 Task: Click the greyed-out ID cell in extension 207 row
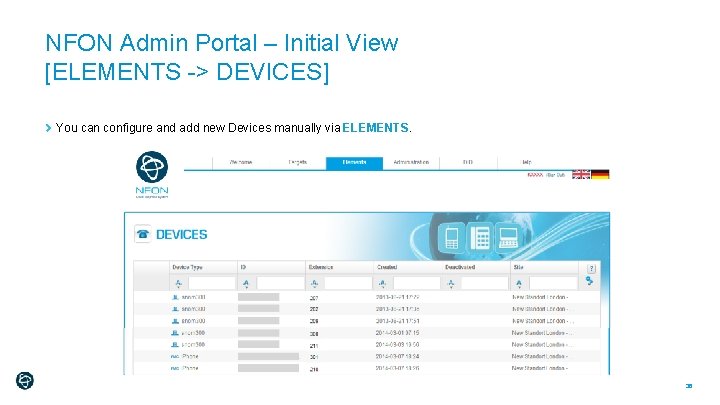click(259, 297)
